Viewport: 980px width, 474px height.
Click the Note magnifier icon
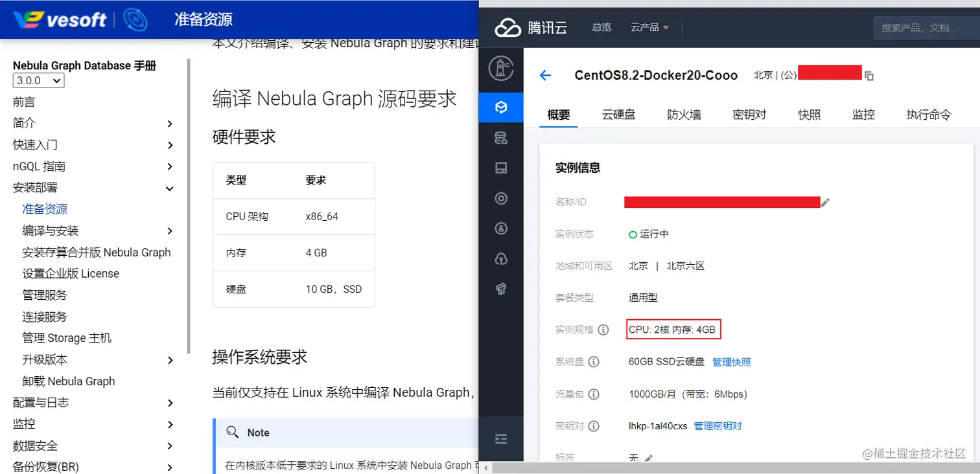coord(231,432)
